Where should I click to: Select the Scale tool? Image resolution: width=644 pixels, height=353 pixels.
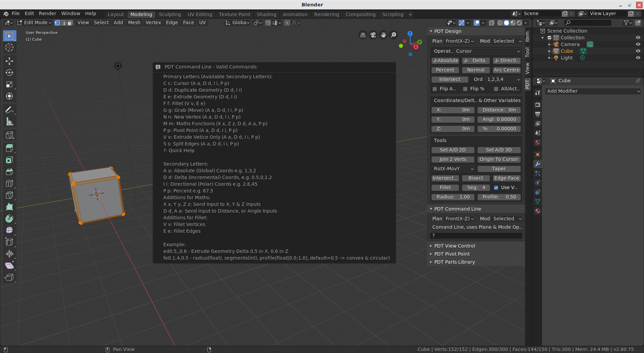tap(9, 84)
